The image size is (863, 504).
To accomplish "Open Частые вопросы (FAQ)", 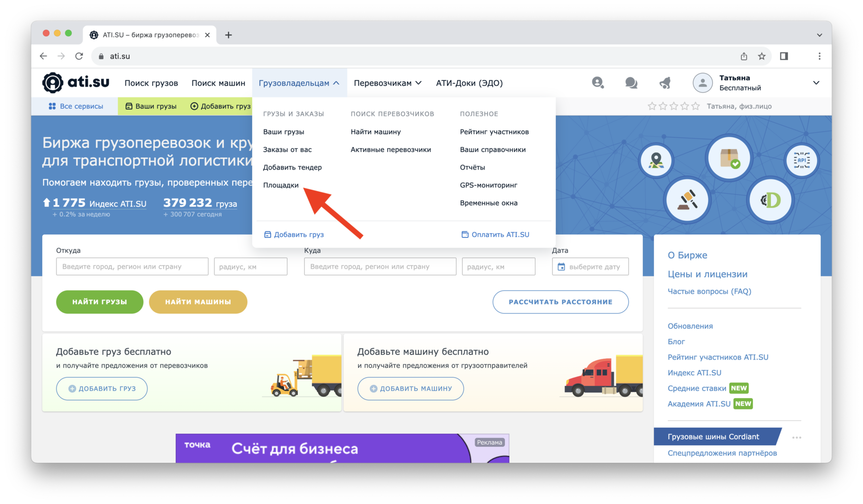I will click(x=709, y=291).
